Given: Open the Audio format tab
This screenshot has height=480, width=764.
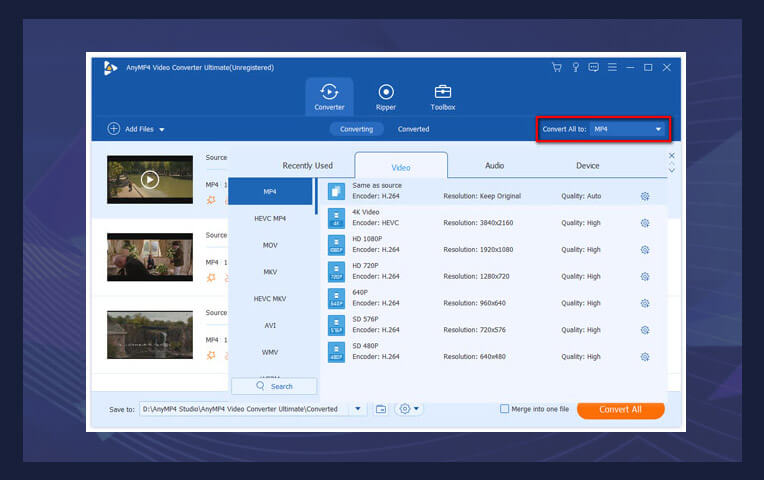Looking at the screenshot, I should coord(494,166).
